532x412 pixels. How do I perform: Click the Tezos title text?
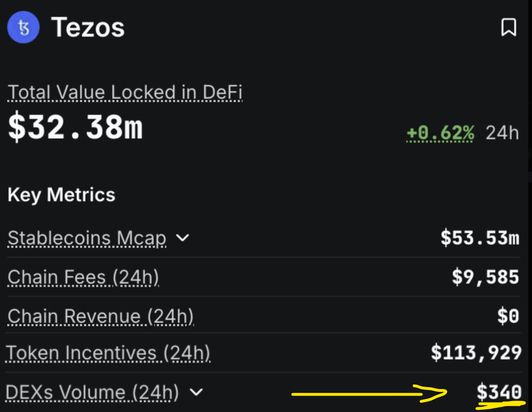(x=88, y=28)
